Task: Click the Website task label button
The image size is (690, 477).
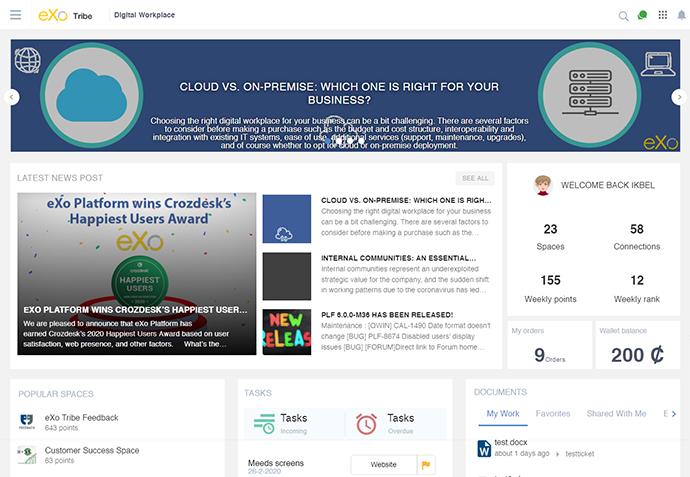Action: (x=383, y=465)
